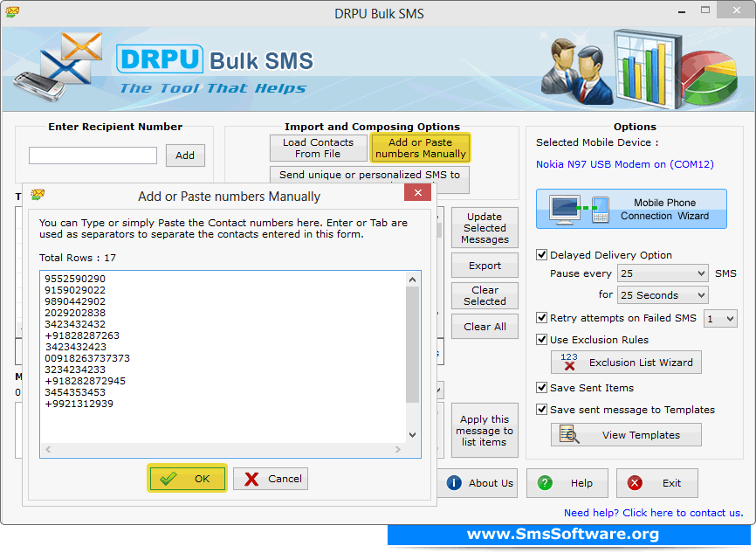Toggle the Save Sent Items checkbox
Screen dimensions: 756x553
(x=542, y=388)
